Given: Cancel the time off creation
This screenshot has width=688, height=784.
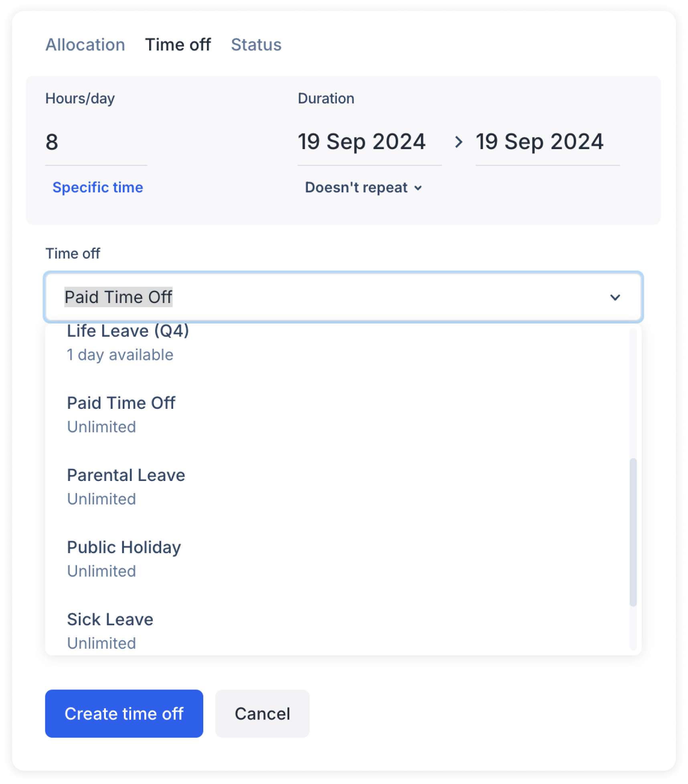Looking at the screenshot, I should click(x=262, y=714).
